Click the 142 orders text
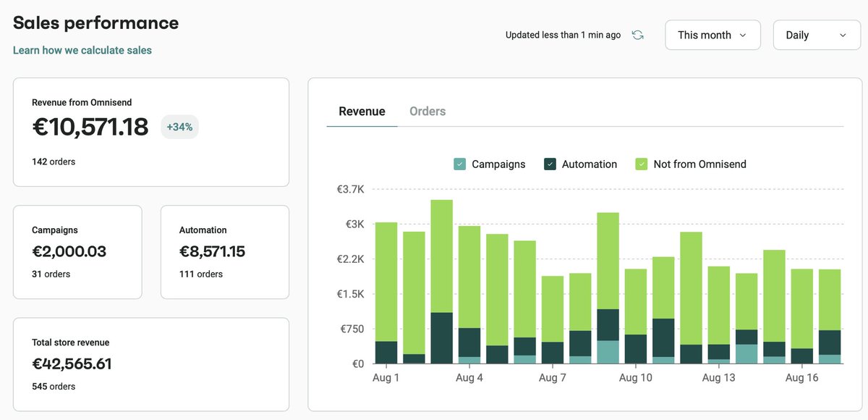This screenshot has width=868, height=420. click(54, 162)
